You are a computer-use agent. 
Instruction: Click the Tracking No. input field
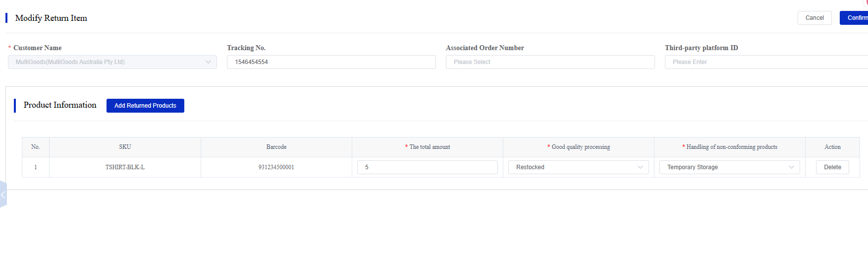point(331,62)
